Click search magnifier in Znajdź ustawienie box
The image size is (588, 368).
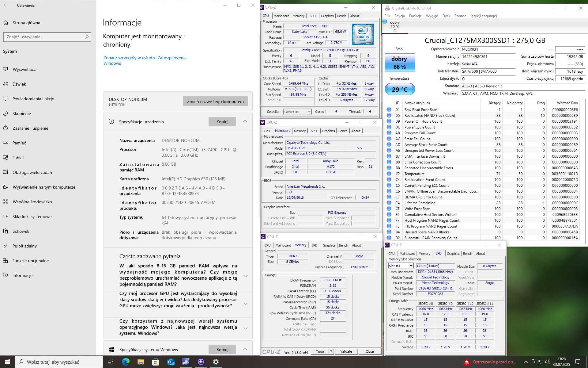click(x=87, y=37)
